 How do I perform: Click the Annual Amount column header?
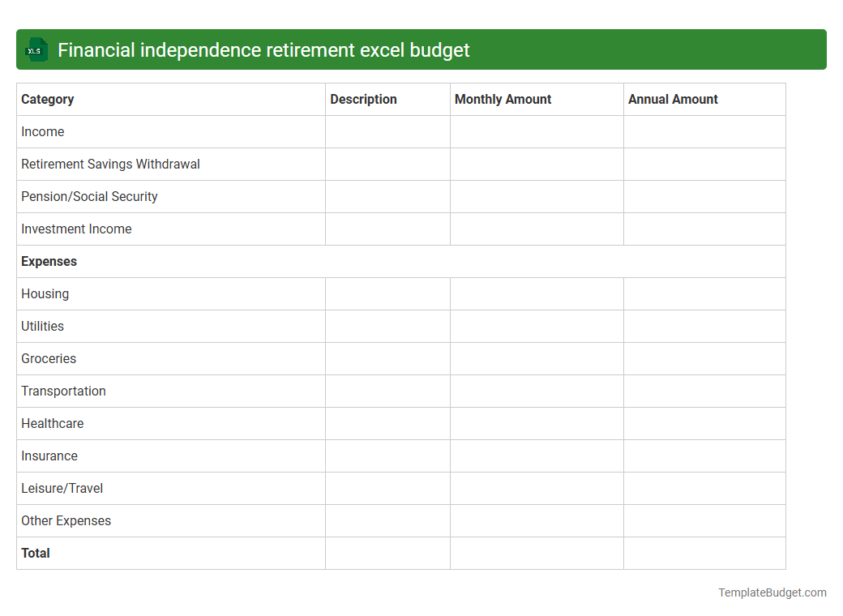[673, 99]
